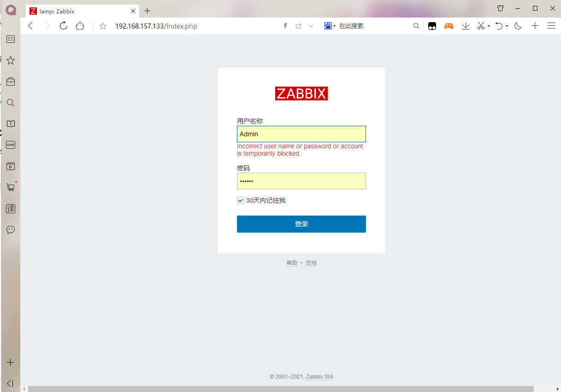
Task: Open the sidebar search icon
Action: pyautogui.click(x=11, y=103)
